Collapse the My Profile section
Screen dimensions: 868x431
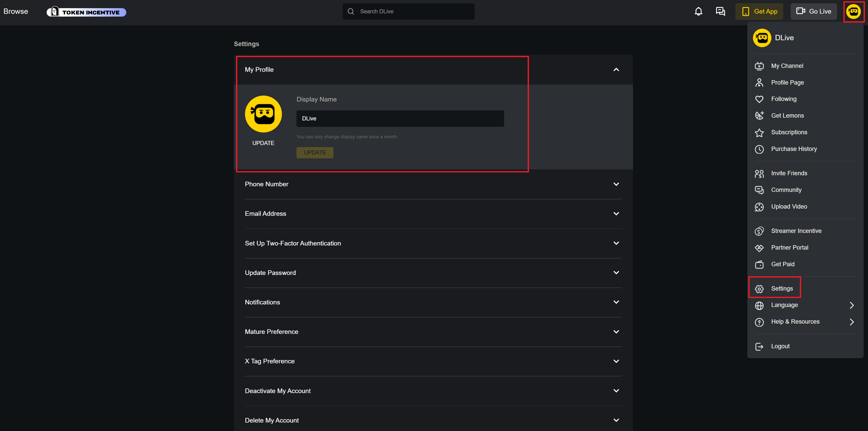point(616,70)
